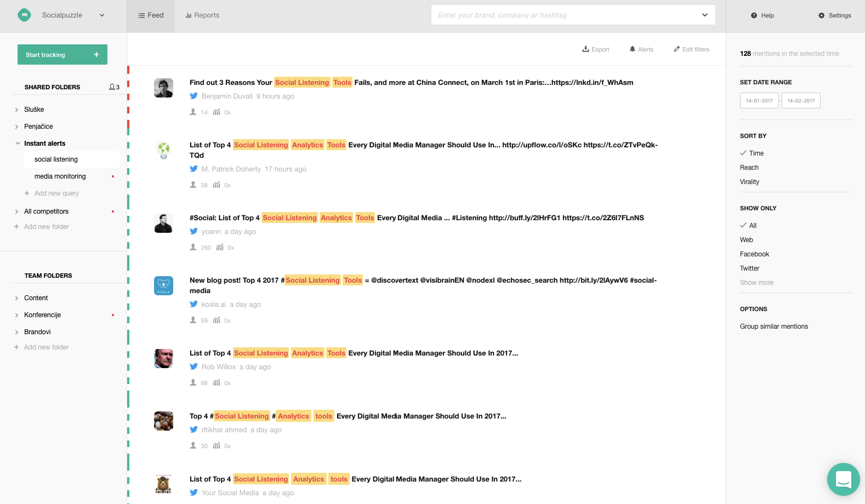Click the Export download icon
The image size is (865, 504).
tap(585, 49)
